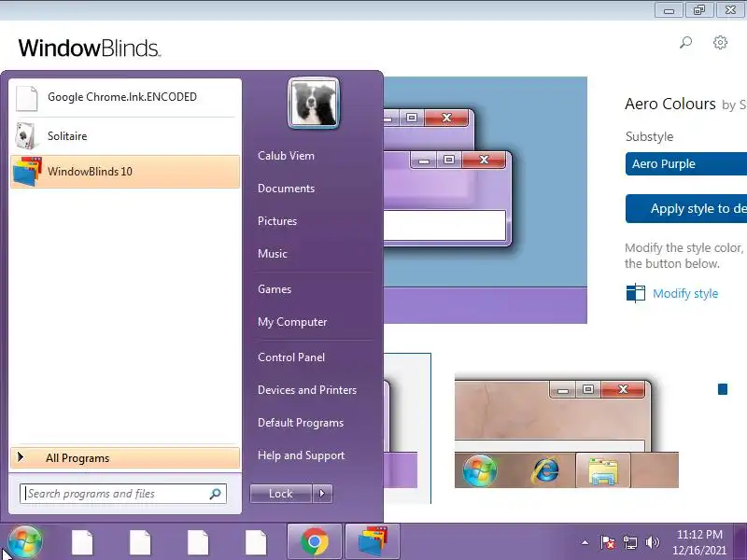Open Music from Start menu
Viewport: 747px width, 560px height.
pyautogui.click(x=273, y=254)
